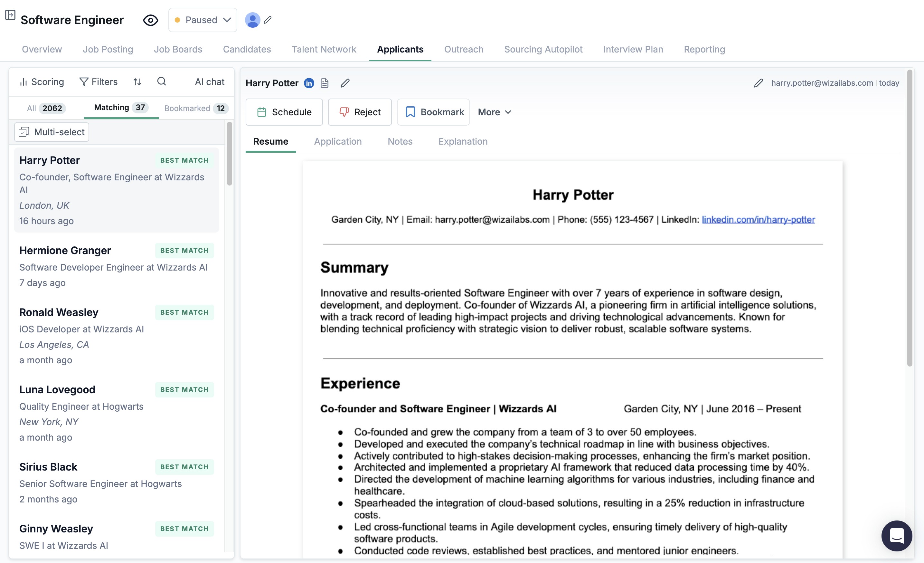The image size is (924, 563).
Task: Bookmark Harry Potter
Action: click(x=434, y=112)
